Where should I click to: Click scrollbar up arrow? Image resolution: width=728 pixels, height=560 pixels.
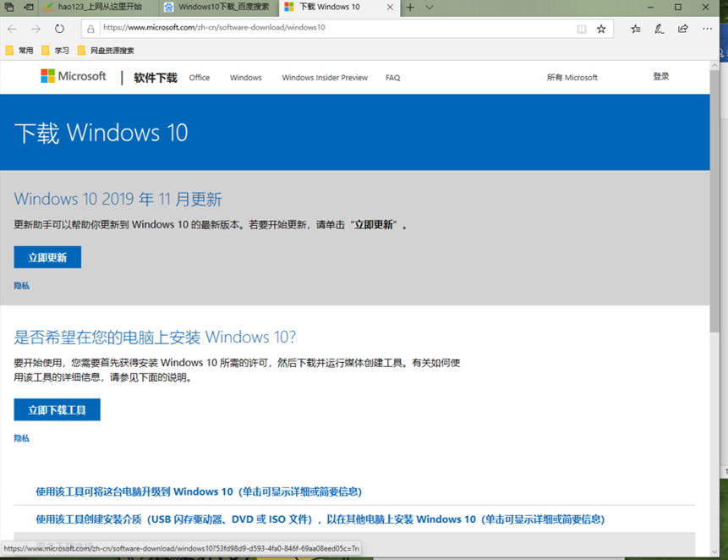714,66
